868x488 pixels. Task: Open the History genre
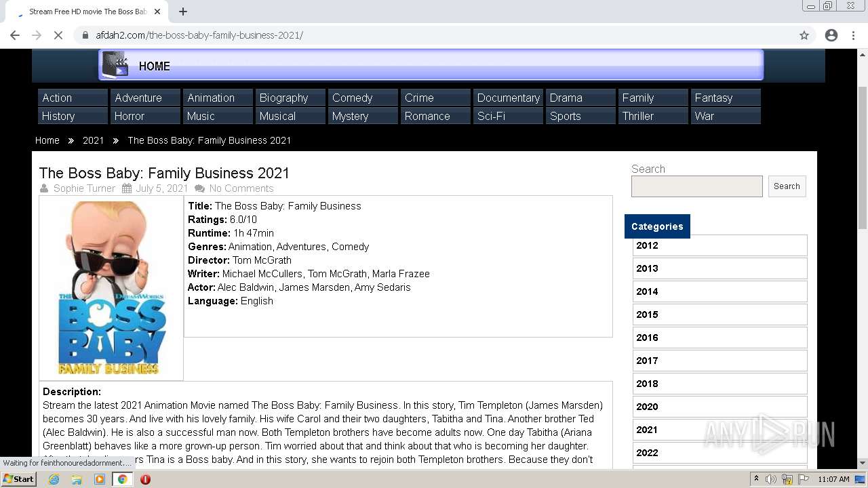coord(73,116)
